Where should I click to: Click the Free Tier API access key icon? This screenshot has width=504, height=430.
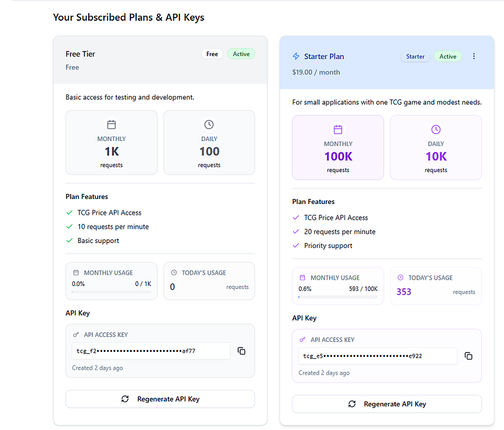(76, 335)
